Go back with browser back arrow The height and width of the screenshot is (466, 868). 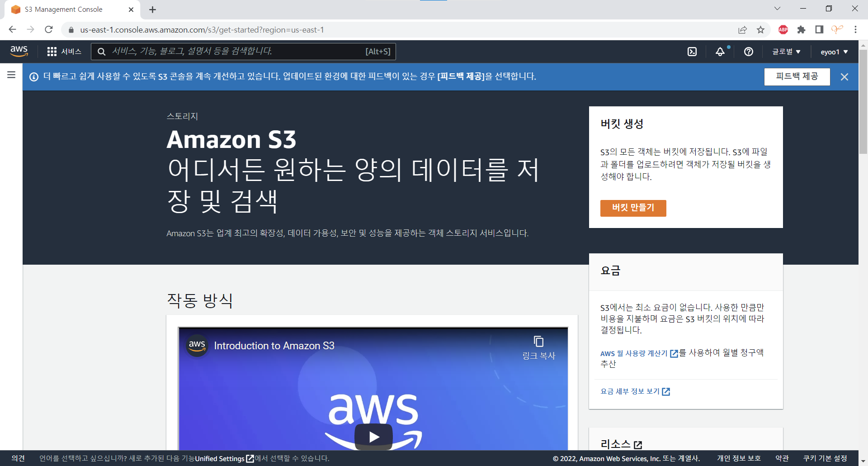tap(12, 29)
